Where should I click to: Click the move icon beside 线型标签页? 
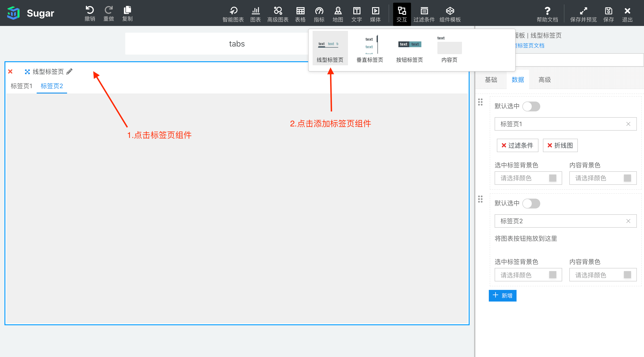27,72
